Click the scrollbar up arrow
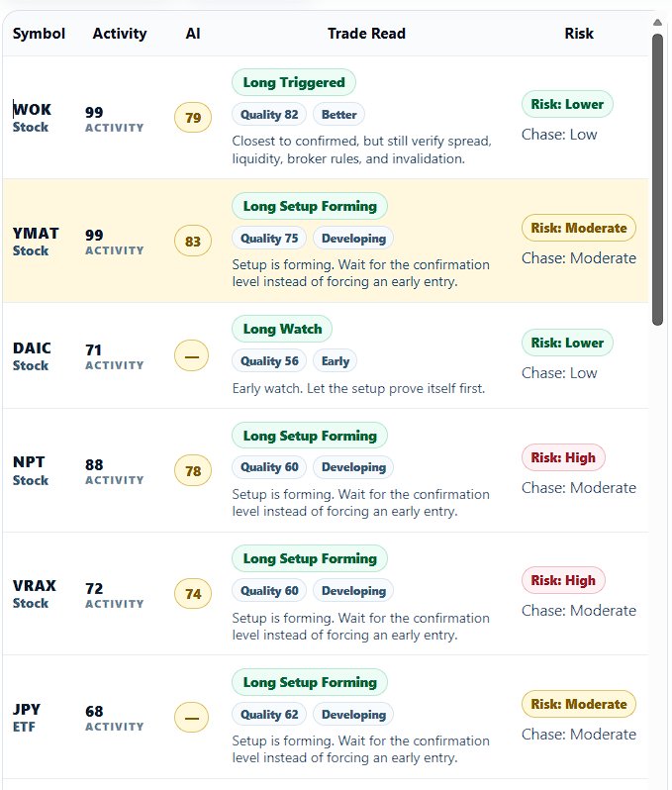 [x=657, y=22]
